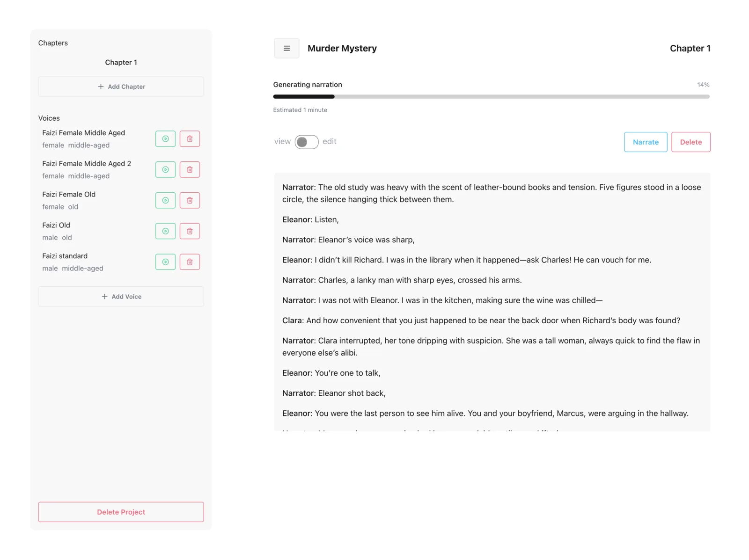Viewport: 749px width, 560px height.
Task: Click the line 'Eleanor: Listen,'
Action: pos(310,219)
